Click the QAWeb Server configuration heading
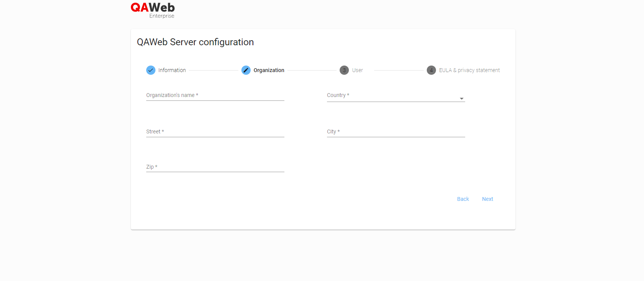Screen dimensions: 644x281 tap(195, 42)
